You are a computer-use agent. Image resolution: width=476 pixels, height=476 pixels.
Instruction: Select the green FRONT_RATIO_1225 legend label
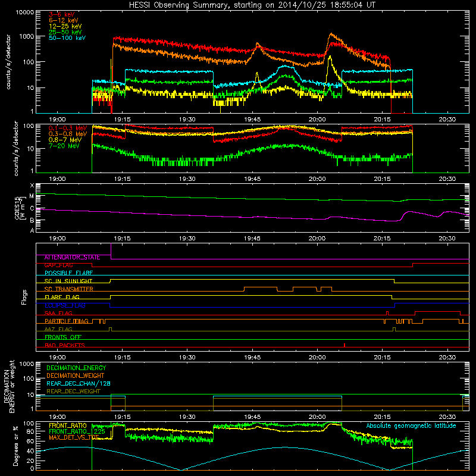point(77,432)
